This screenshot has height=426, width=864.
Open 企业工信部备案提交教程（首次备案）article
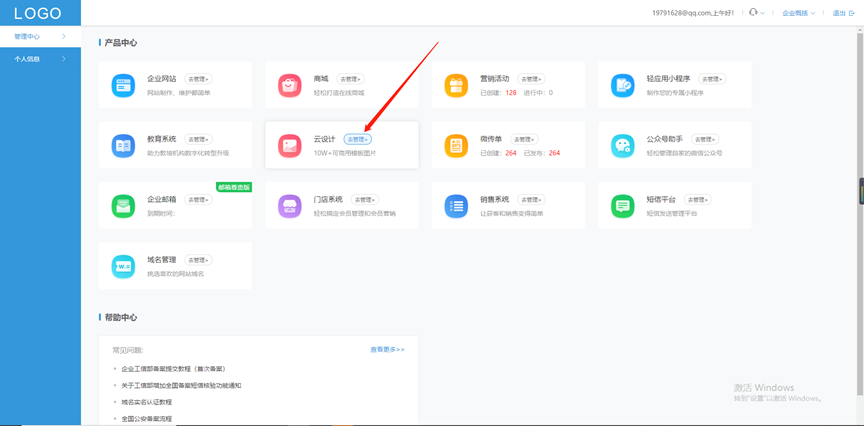tap(174, 369)
